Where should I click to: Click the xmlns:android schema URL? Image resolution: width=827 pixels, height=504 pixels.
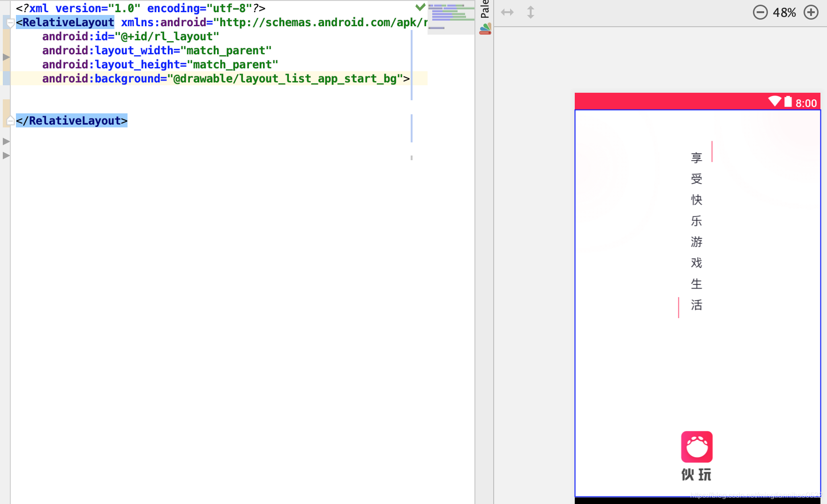coord(323,22)
